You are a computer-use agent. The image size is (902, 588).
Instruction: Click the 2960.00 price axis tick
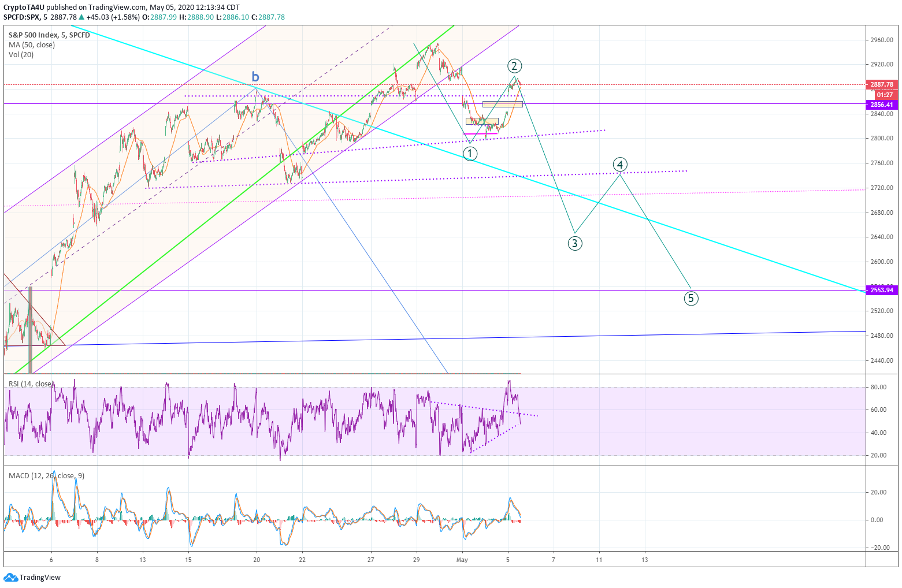point(881,40)
